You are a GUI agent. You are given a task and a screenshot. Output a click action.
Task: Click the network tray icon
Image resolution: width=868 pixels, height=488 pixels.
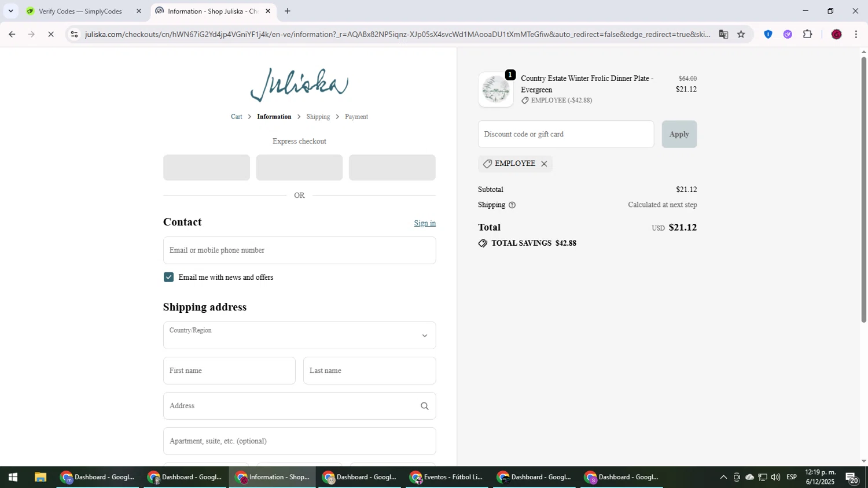click(763, 477)
